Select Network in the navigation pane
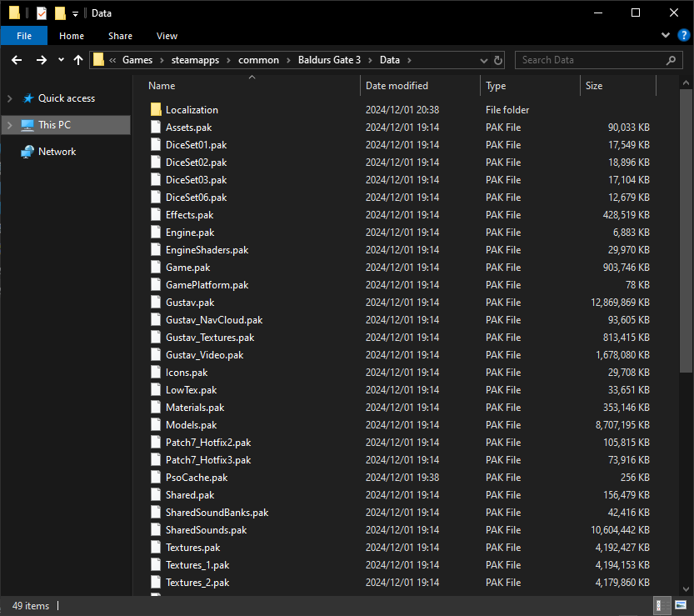Screen dimensions: 694x616 coord(57,152)
